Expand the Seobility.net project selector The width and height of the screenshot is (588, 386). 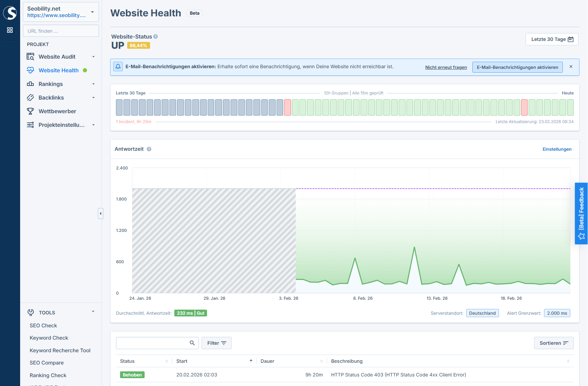click(92, 12)
